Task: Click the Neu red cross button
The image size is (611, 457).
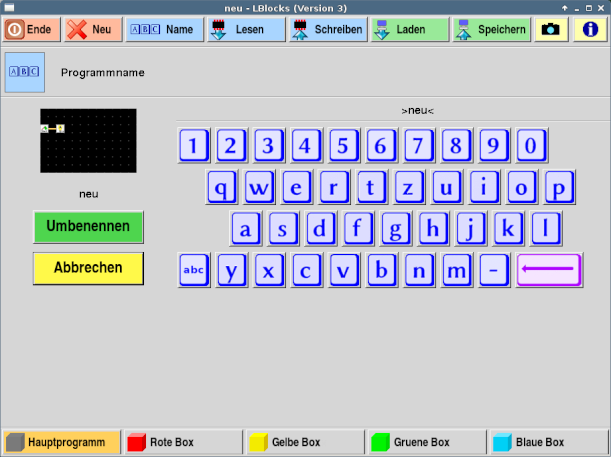Action: pyautogui.click(x=93, y=29)
